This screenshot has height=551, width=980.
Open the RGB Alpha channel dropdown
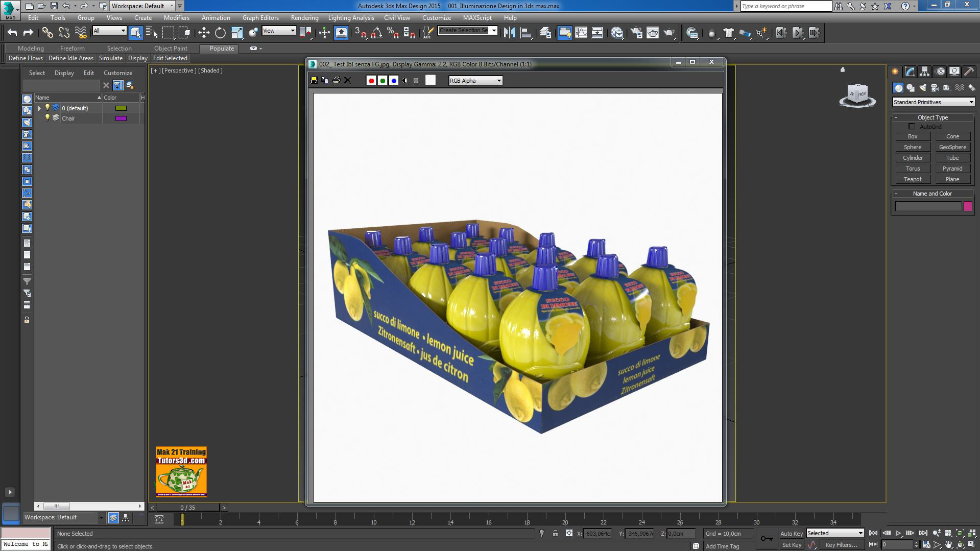(475, 80)
